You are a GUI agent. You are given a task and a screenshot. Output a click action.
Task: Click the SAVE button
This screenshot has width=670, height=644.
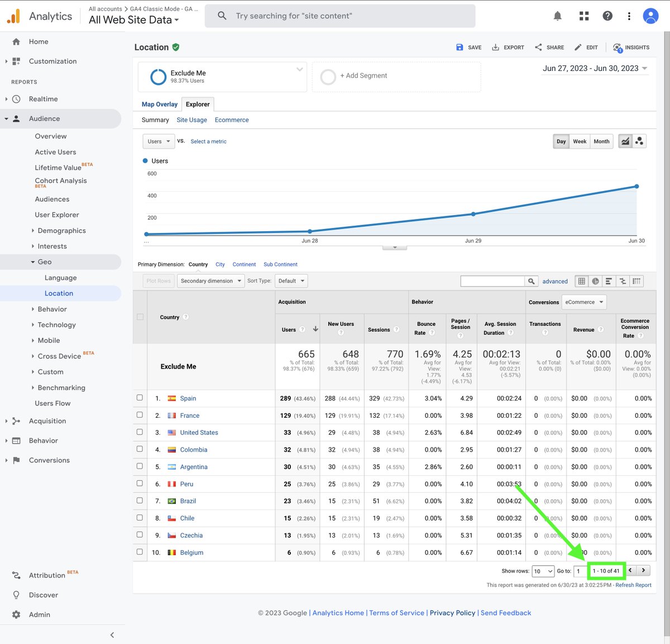[x=468, y=47]
